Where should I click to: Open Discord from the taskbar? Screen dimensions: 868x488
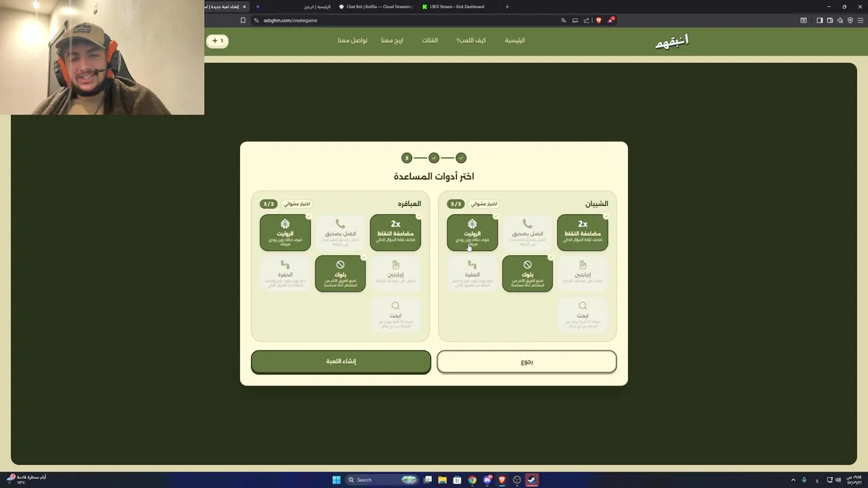click(x=487, y=480)
